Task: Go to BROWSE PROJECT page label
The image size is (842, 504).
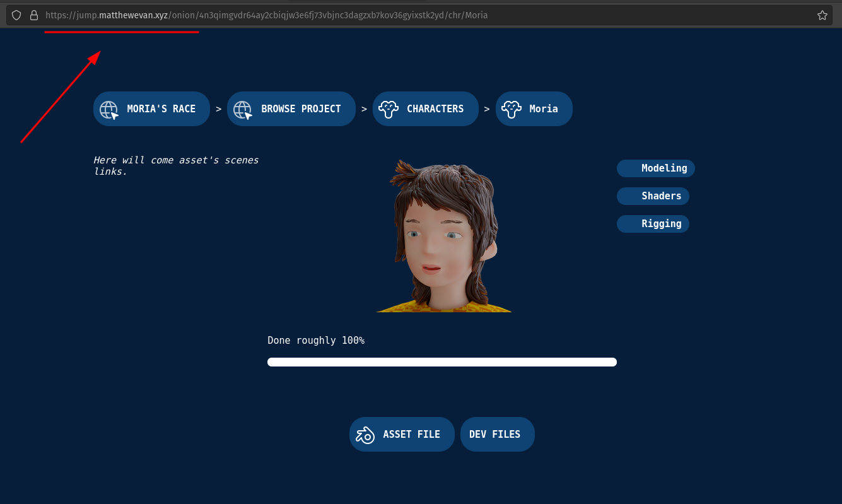Action: click(x=301, y=108)
